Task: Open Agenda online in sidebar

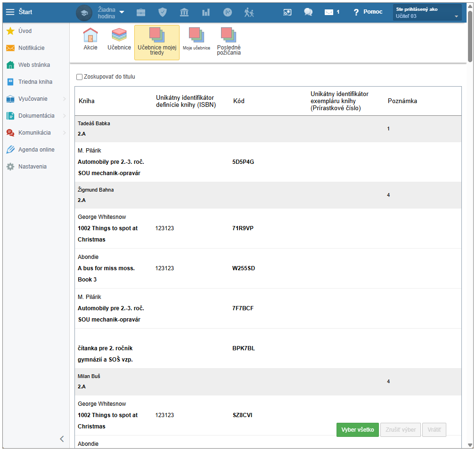Action: [x=36, y=150]
